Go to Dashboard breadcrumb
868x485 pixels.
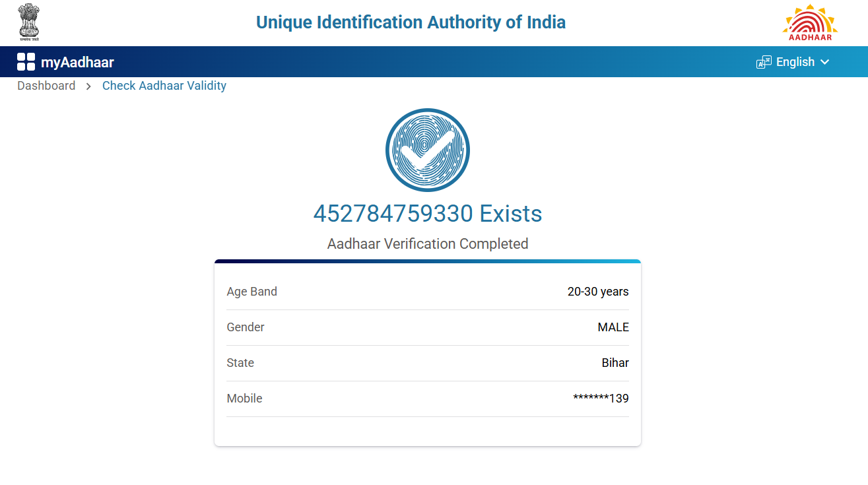point(46,86)
